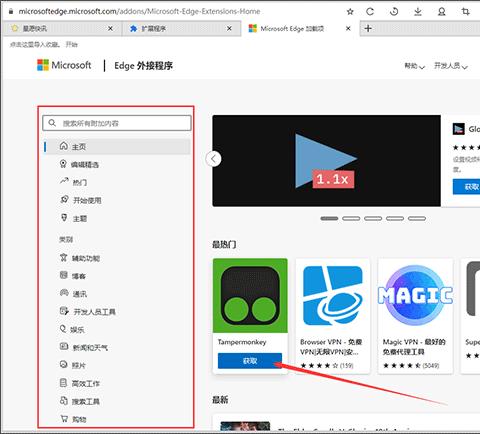Expand the 帮助 help dropdown
Screen dimensions: 480x434
click(414, 66)
